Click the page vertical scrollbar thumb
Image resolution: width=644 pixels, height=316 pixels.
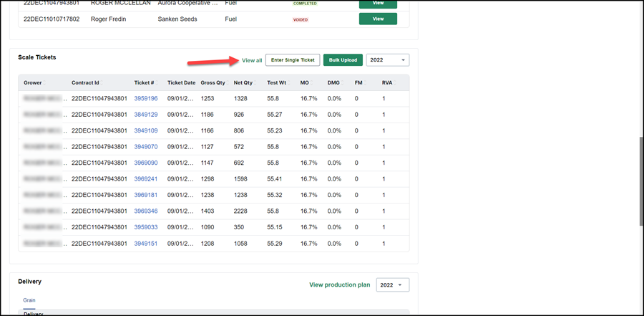click(x=641, y=181)
